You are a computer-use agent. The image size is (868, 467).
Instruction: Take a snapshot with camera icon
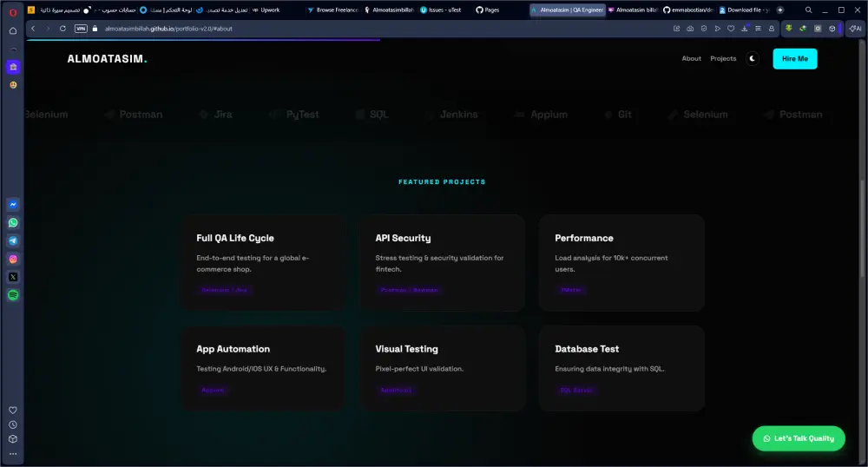point(690,29)
